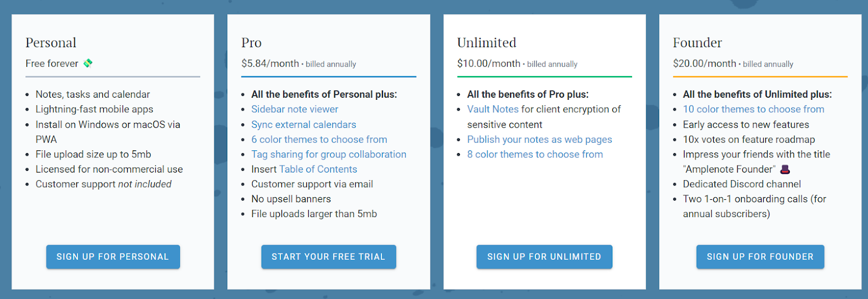868x299 pixels.
Task: Select the Founder plan heading
Action: click(697, 42)
